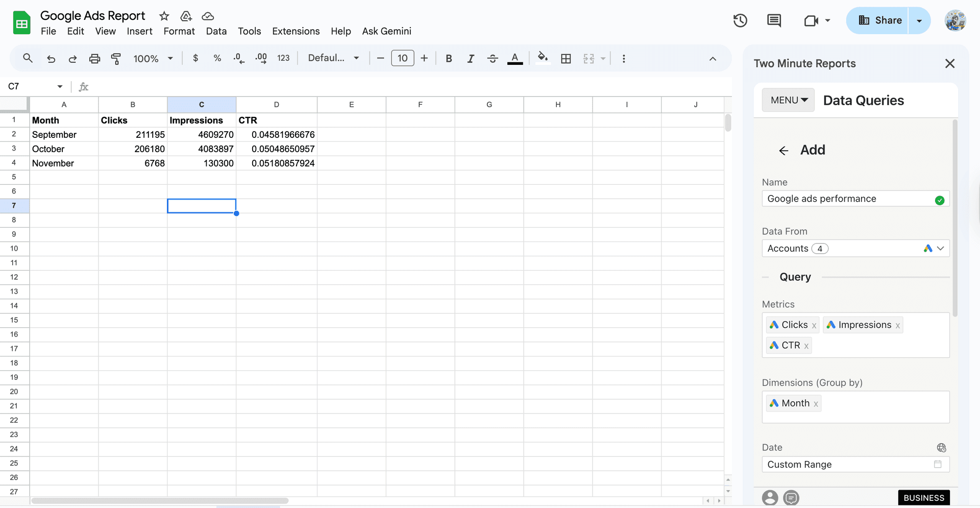This screenshot has height=508, width=980.
Task: Toggle strikethrough formatting
Action: [x=493, y=58]
